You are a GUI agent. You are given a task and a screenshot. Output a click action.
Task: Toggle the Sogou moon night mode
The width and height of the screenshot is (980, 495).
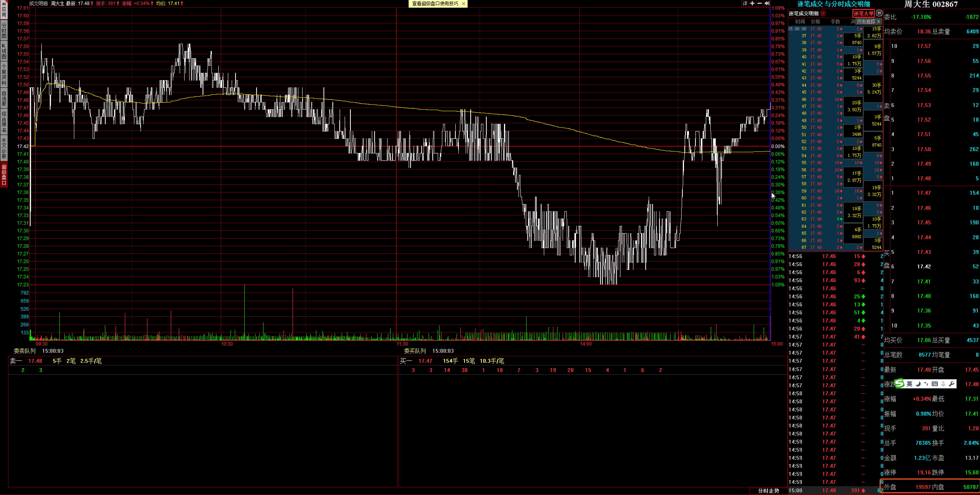pos(918,384)
